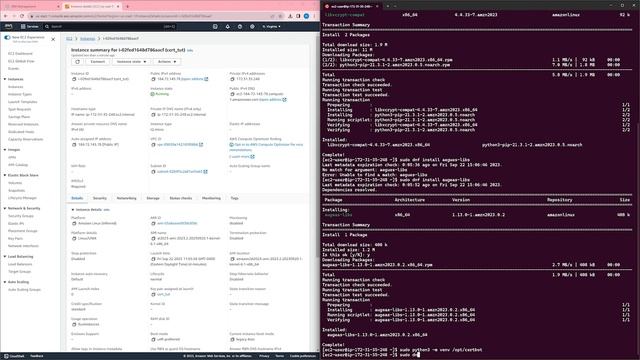Open the Instance state dropdown
Image resolution: width=640 pixels, height=360 pixels.
coord(131,62)
